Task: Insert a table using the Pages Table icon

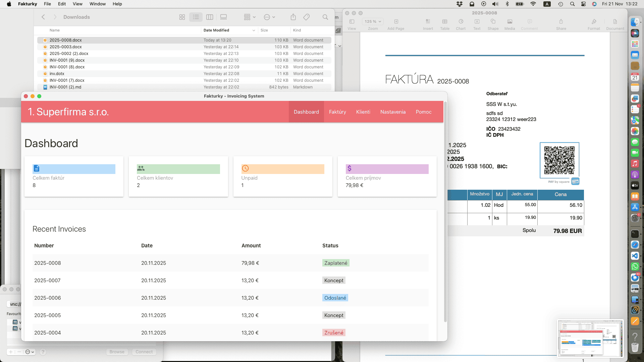Action: tap(444, 22)
